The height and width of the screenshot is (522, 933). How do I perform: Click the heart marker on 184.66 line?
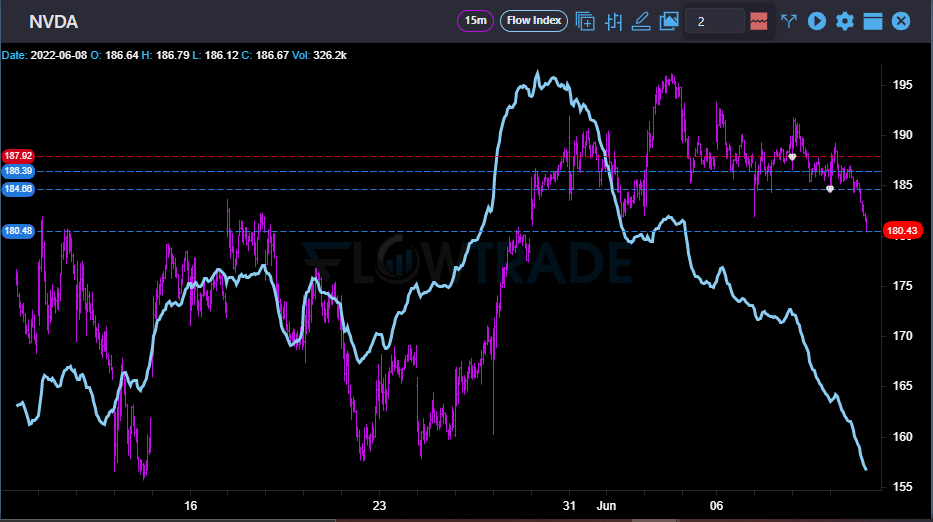click(x=829, y=189)
